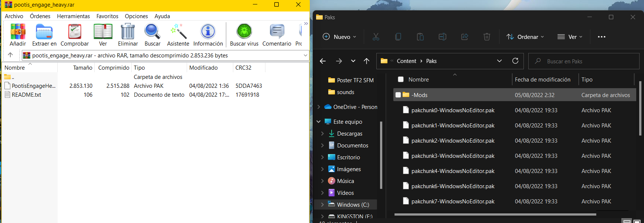Toggle the select-all checkbox beside Nombre
The image size is (644, 223).
click(401, 79)
